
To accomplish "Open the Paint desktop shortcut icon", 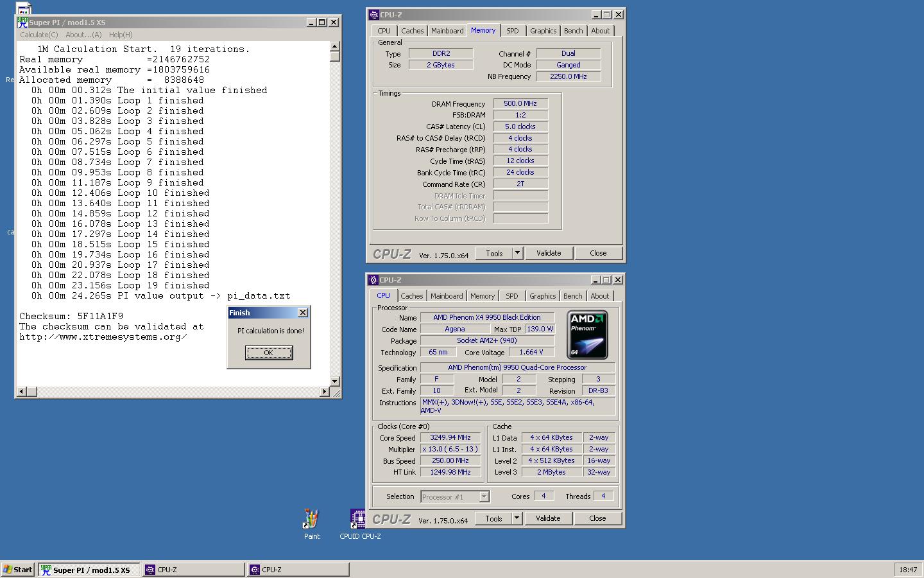I will pyautogui.click(x=311, y=519).
